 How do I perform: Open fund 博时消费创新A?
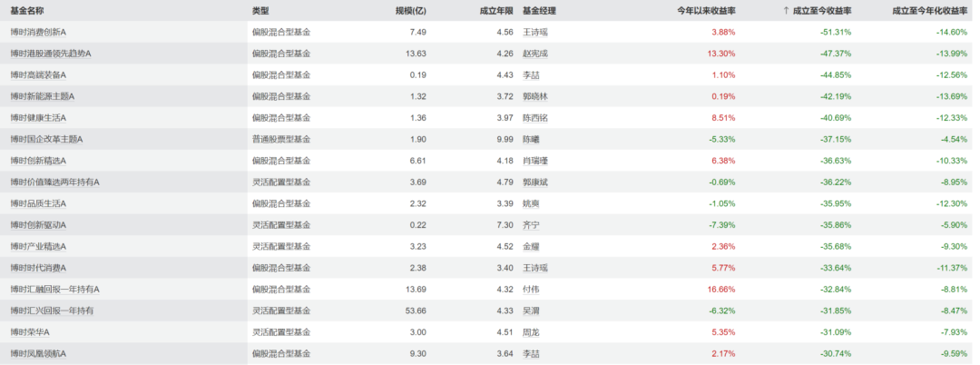(38, 32)
